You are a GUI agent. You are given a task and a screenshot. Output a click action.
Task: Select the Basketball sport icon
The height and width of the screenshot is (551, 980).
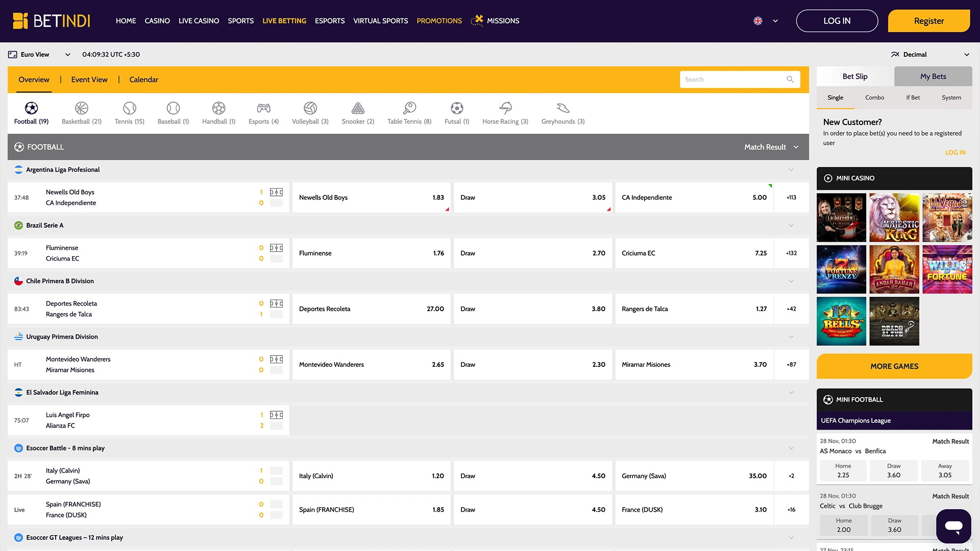pyautogui.click(x=82, y=108)
